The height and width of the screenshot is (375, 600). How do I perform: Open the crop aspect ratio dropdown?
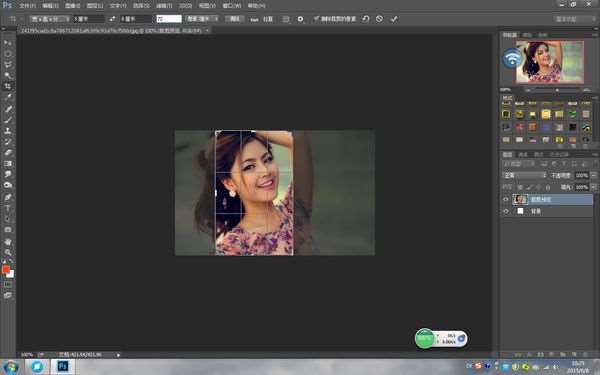pyautogui.click(x=50, y=19)
